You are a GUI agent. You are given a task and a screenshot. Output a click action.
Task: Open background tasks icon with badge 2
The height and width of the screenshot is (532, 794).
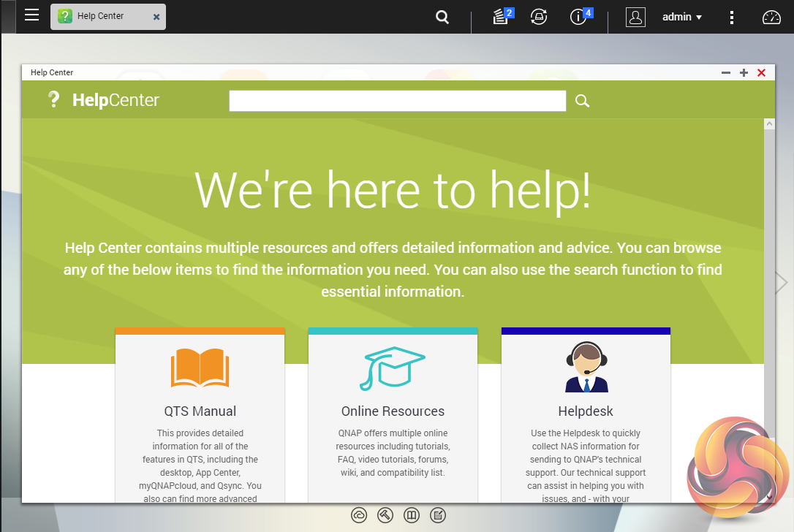[x=503, y=15]
